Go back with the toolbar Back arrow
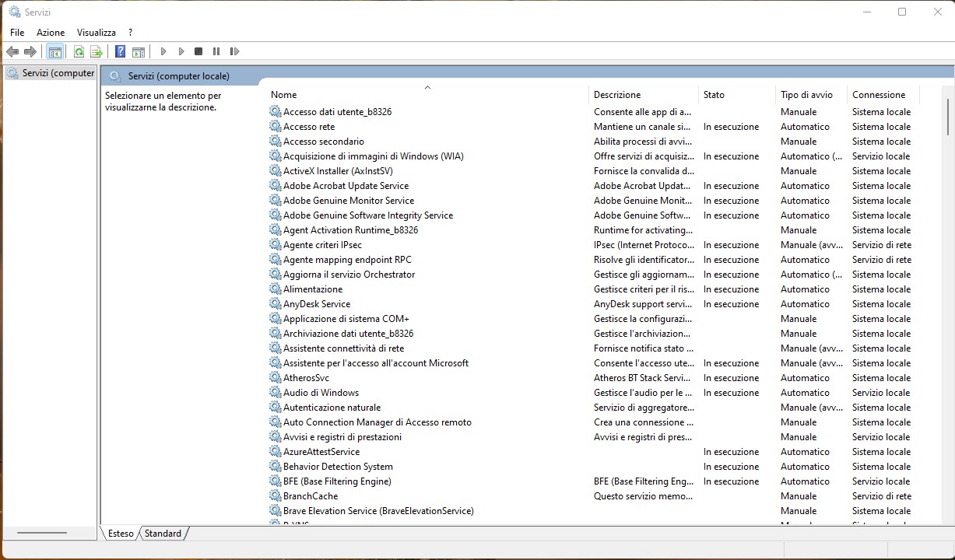 pyautogui.click(x=12, y=51)
